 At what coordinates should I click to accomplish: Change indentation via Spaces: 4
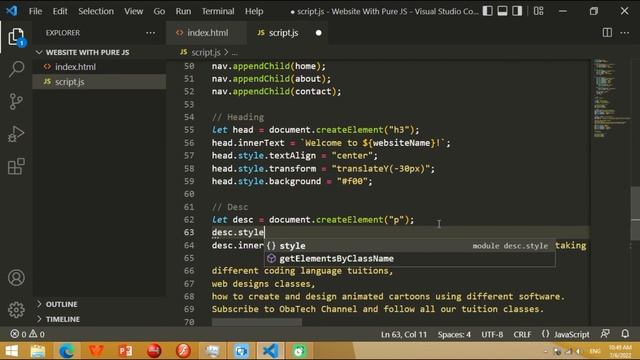tap(454, 334)
